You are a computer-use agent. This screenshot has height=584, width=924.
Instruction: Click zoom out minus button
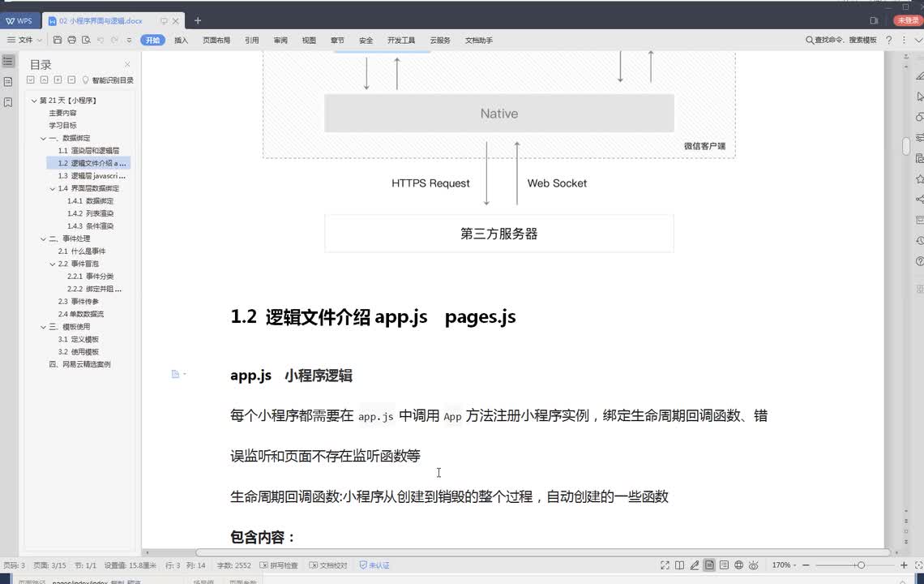[x=806, y=565]
